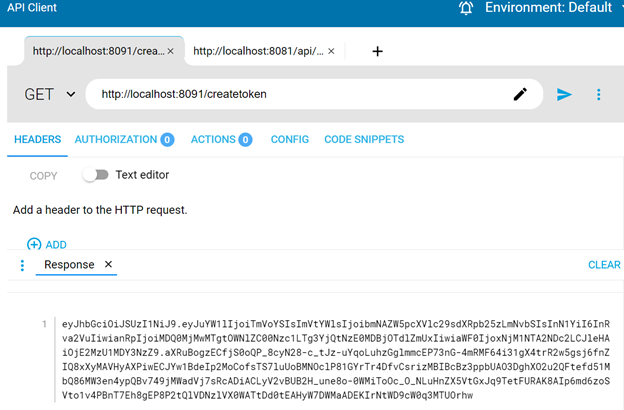The height and width of the screenshot is (410, 624).
Task: Open the GET method dropdown
Action: pos(50,94)
